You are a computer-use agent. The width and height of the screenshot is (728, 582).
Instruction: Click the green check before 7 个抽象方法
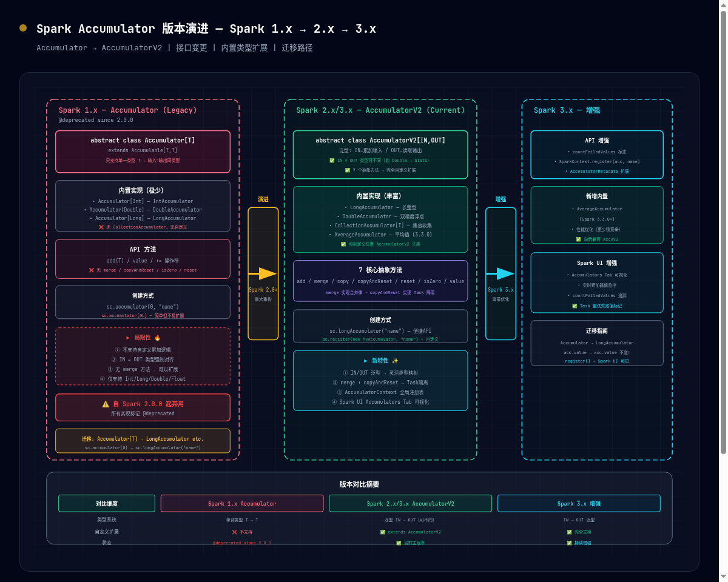point(348,170)
